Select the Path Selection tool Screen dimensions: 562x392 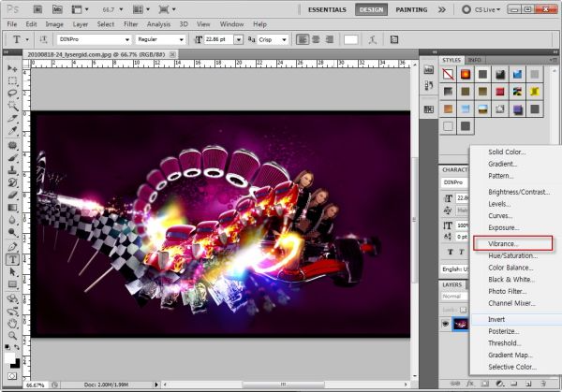pyautogui.click(x=12, y=271)
